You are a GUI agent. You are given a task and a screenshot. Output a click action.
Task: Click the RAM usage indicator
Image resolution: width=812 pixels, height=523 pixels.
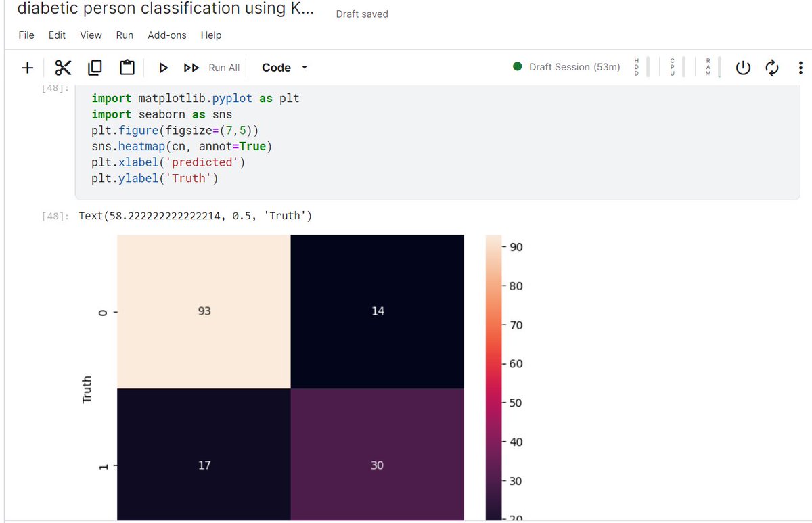click(x=713, y=67)
